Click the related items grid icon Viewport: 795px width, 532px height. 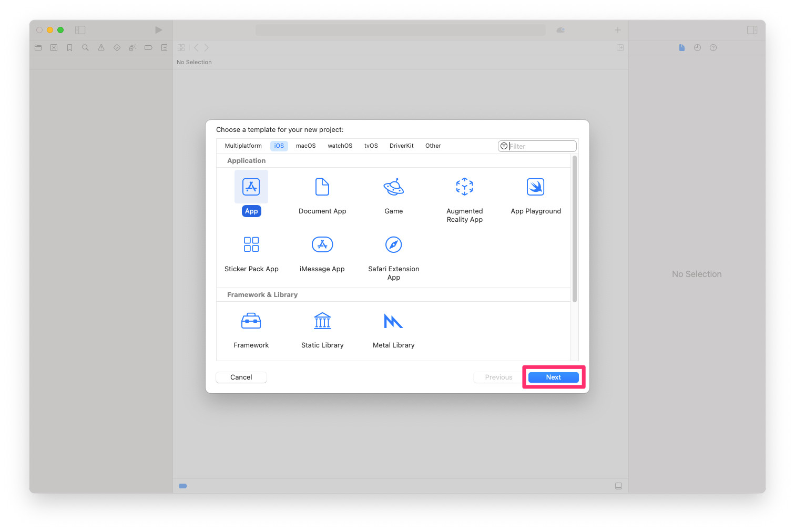coord(181,47)
